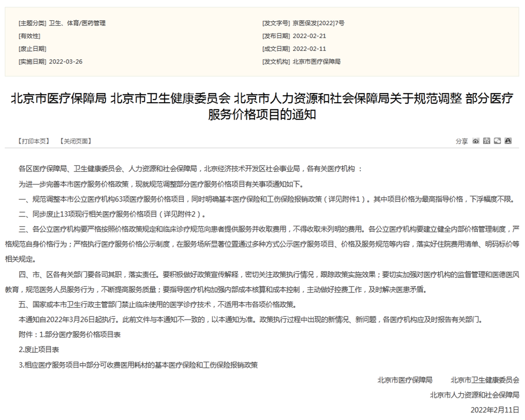The width and height of the screenshot is (525, 420).
Task: Share the notice to QQ Zone (QZone star icon)
Action: tap(487, 141)
